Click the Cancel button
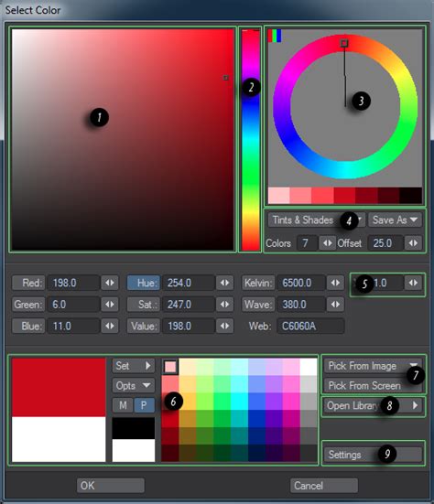434x504 pixels. point(324,486)
